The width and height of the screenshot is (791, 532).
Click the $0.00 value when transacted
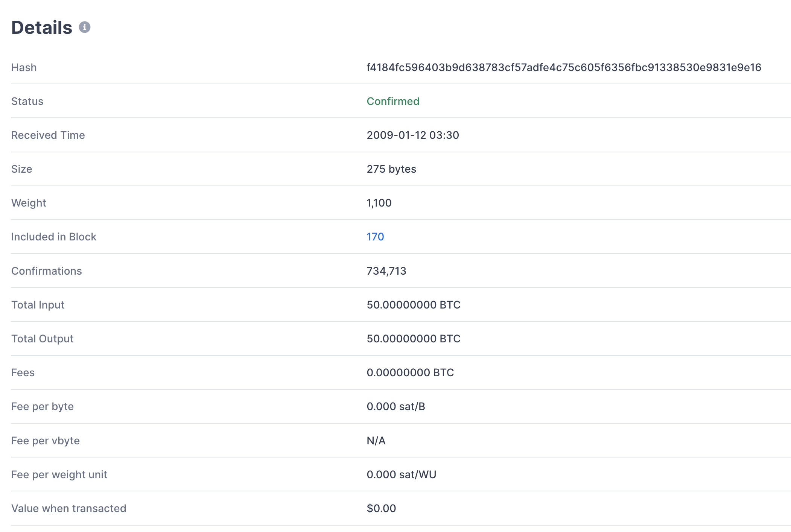click(x=381, y=508)
